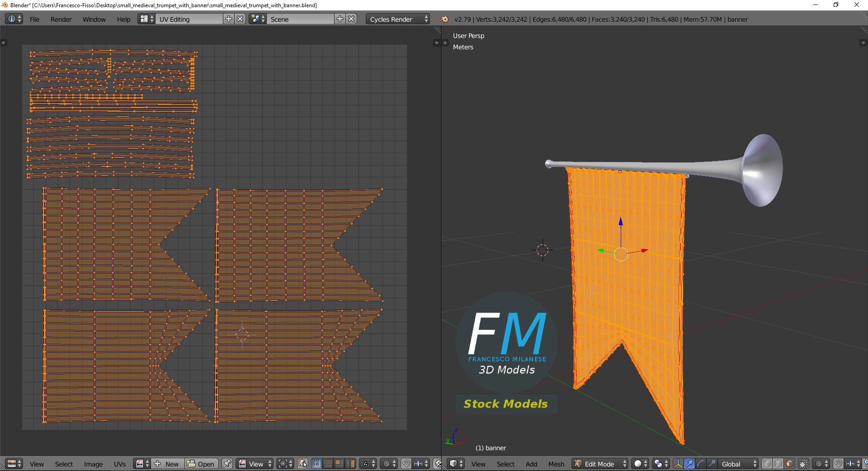Click the Scene name field
Image resolution: width=868 pixels, height=471 pixels.
[300, 19]
